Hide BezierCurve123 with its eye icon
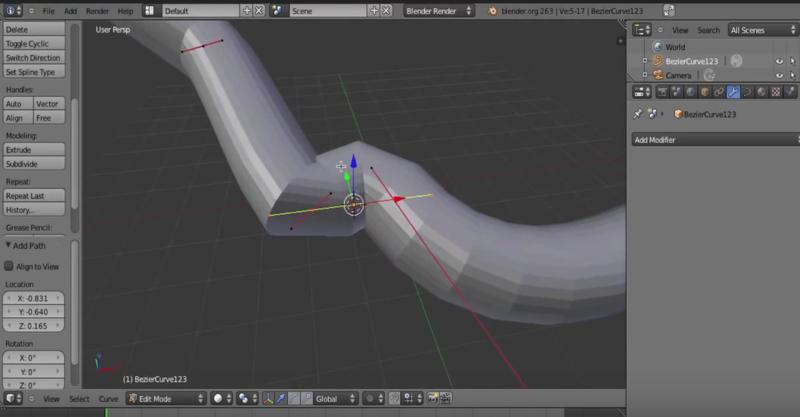 click(779, 61)
